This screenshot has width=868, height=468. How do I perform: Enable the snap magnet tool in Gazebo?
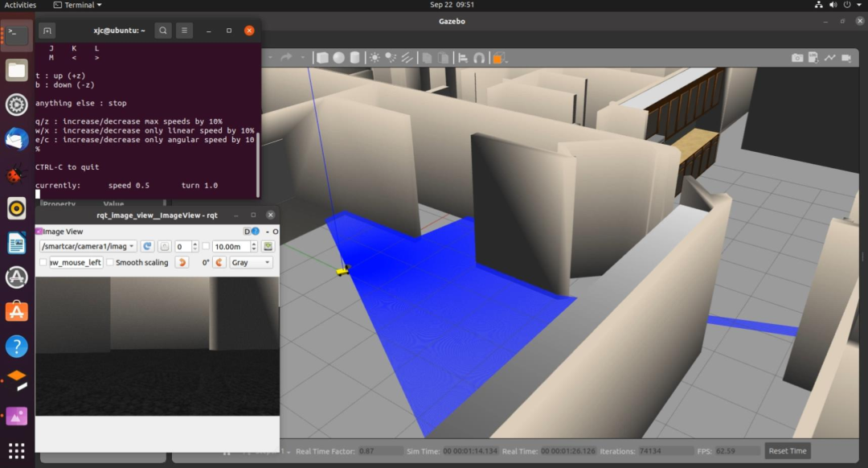tap(480, 58)
